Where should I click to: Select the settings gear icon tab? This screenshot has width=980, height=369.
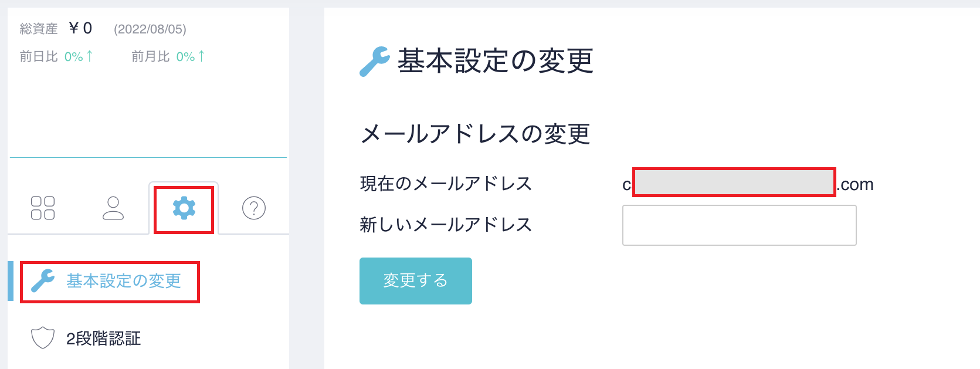(x=184, y=208)
